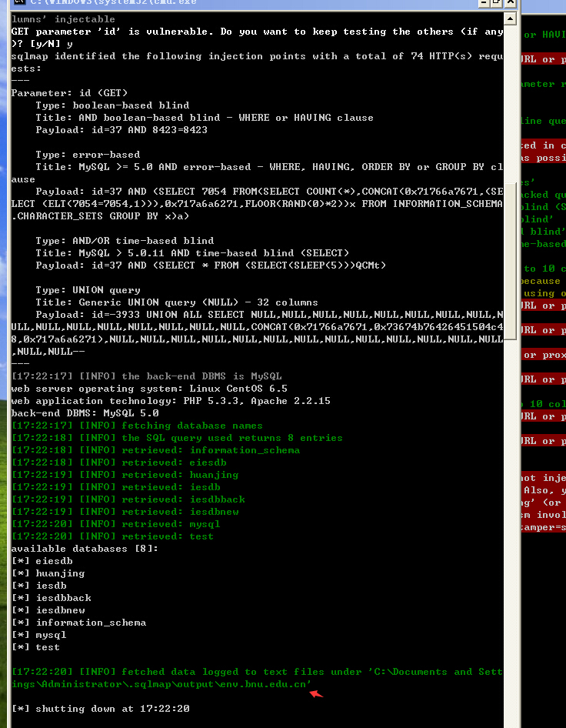Click the 'Type: error-based' line
The height and width of the screenshot is (728, 566).
(x=88, y=155)
